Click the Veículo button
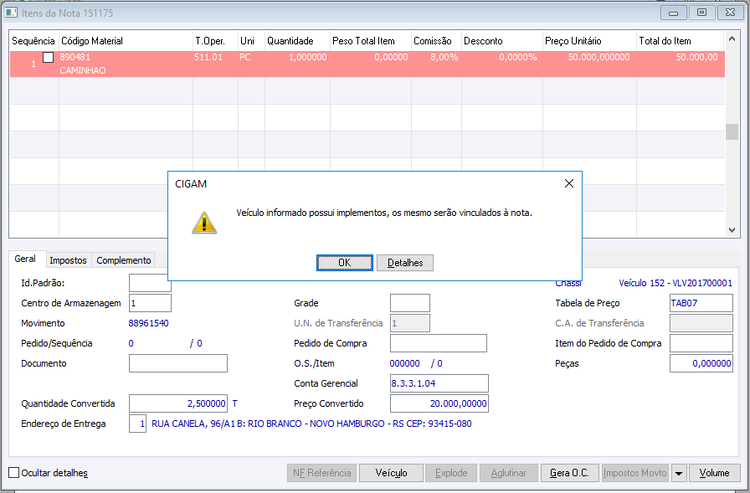Viewport: 750px width, 493px height. [391, 473]
